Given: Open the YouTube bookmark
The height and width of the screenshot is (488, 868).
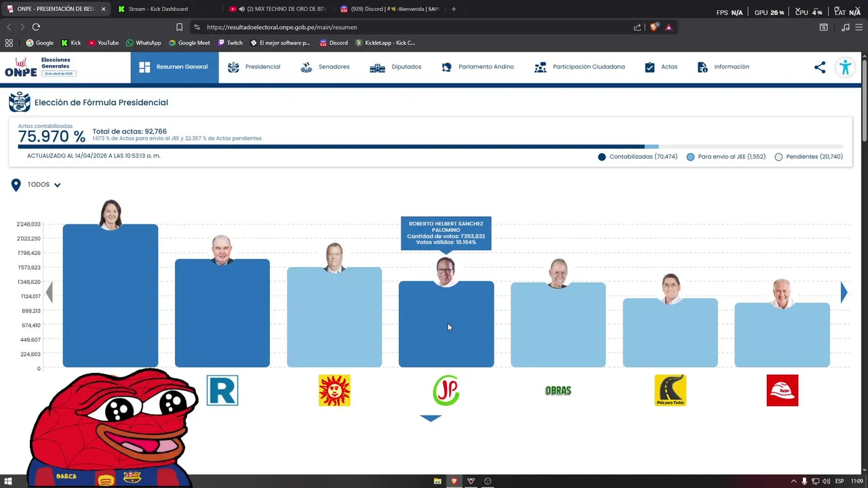Looking at the screenshot, I should pos(103,43).
